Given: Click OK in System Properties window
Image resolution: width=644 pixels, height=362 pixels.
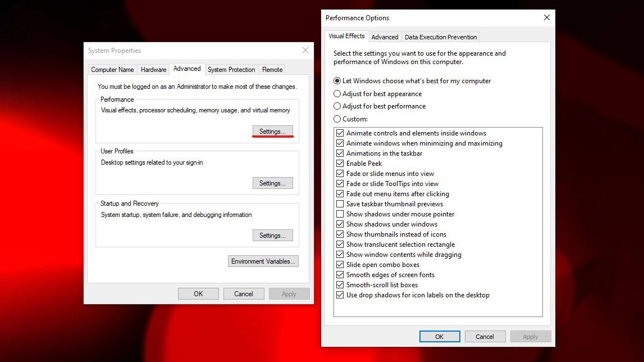Looking at the screenshot, I should 198,294.
